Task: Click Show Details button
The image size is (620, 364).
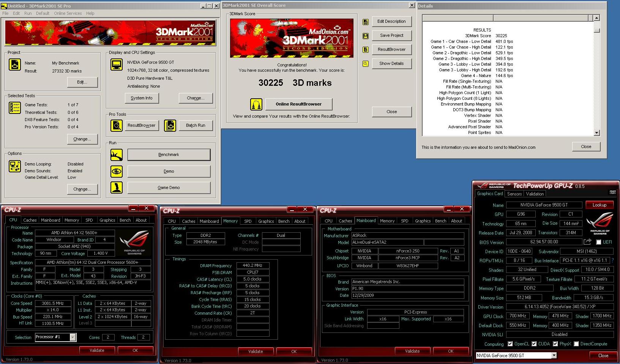Action: tap(391, 63)
